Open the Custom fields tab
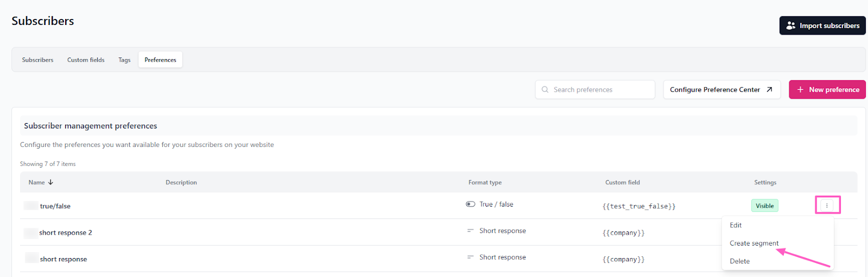 coord(86,60)
